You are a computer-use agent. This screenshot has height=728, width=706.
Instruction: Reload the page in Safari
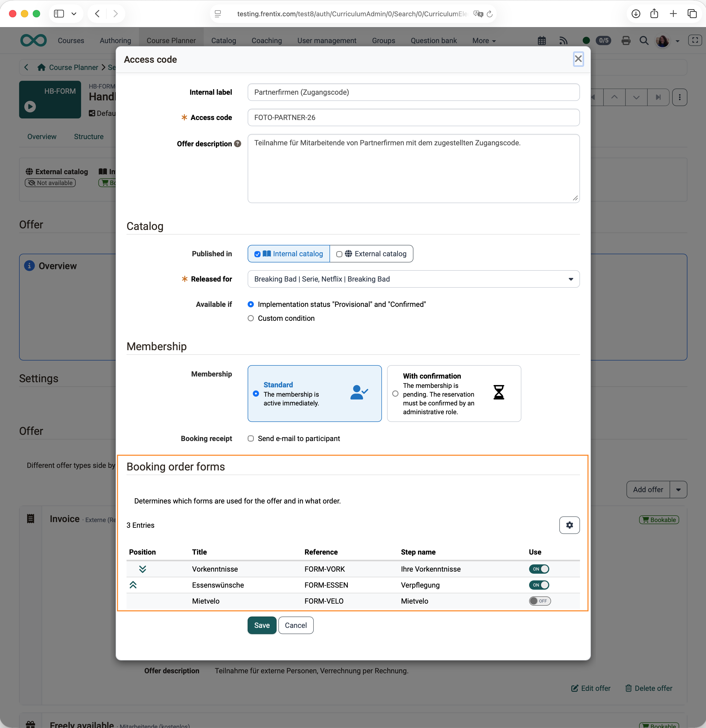[489, 14]
